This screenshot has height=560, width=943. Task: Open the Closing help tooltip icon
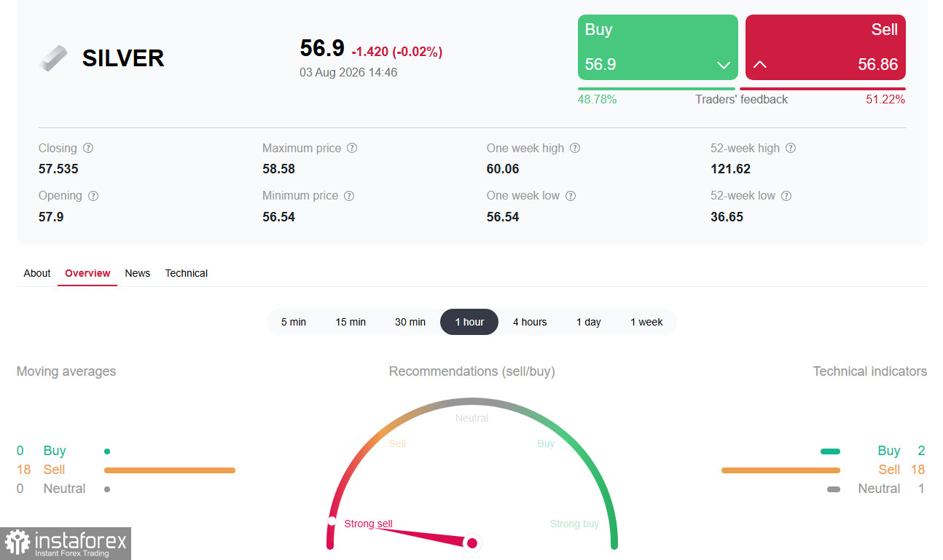point(88,148)
